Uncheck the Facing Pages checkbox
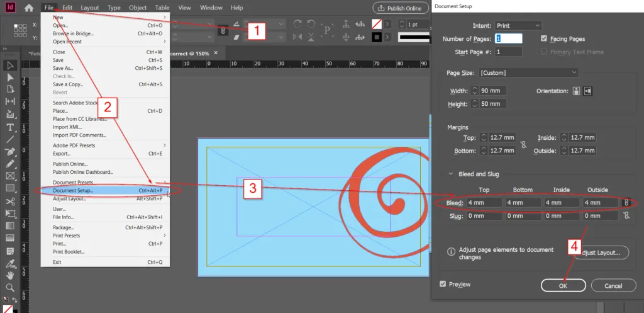The height and width of the screenshot is (313, 644). pos(545,39)
